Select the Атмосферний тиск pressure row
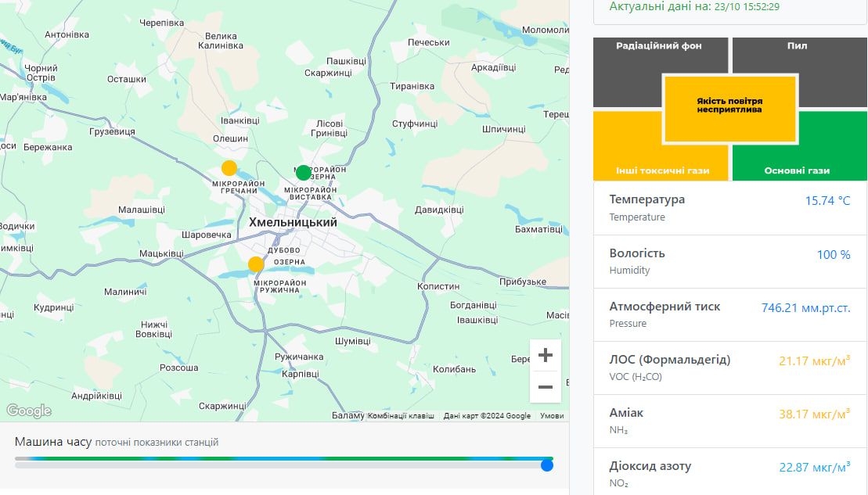The height and width of the screenshot is (495, 868). 729,314
